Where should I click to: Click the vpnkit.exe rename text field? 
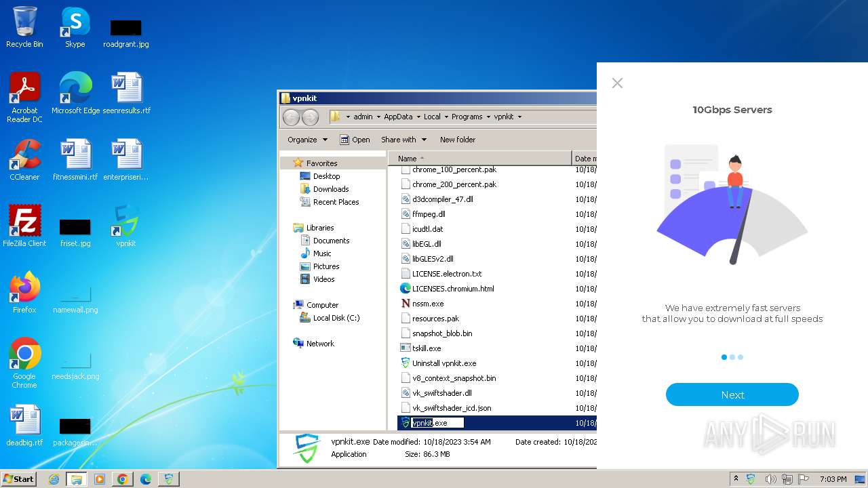pos(437,423)
